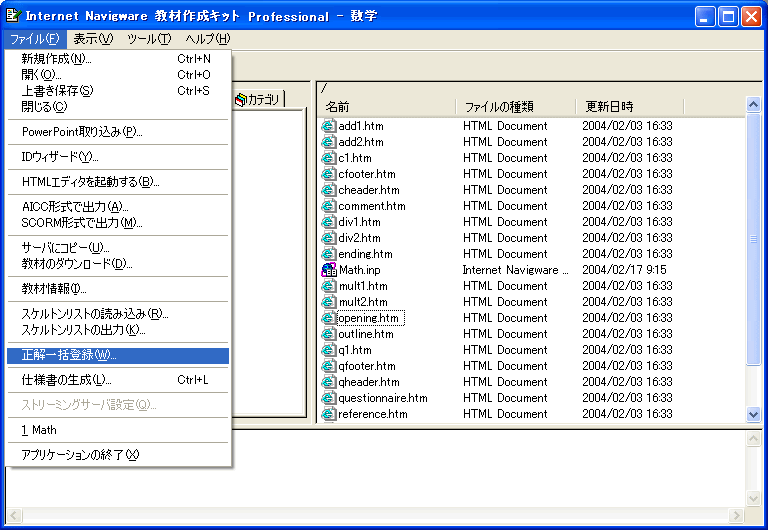Click the Math.inp Navigware file icon
This screenshot has width=768, height=530.
pyautogui.click(x=329, y=270)
